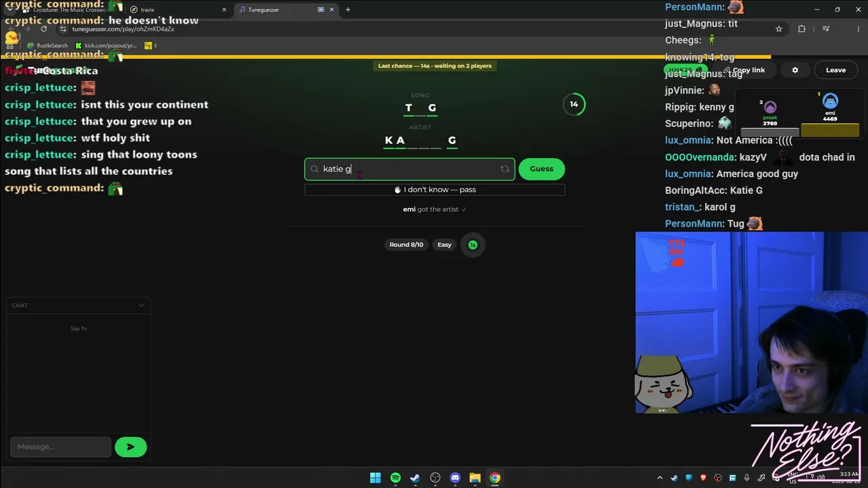Reload the page
868x488 pixels.
coord(44,29)
